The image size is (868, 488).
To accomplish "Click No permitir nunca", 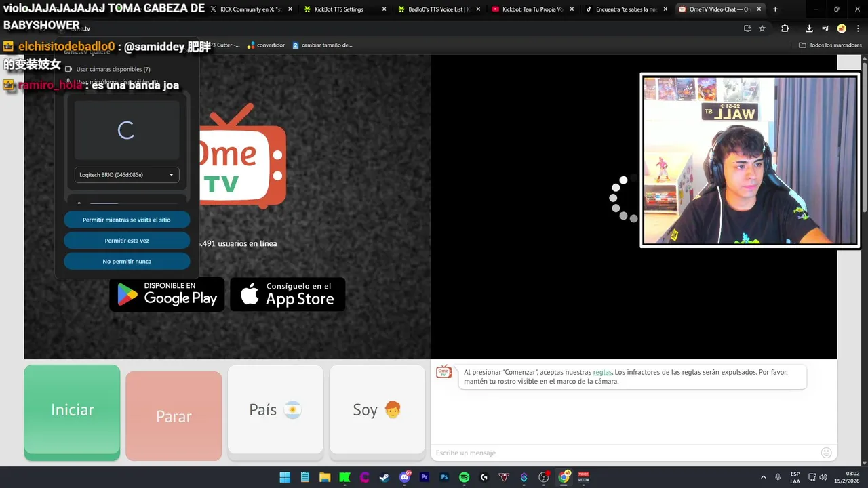I will click(x=127, y=261).
